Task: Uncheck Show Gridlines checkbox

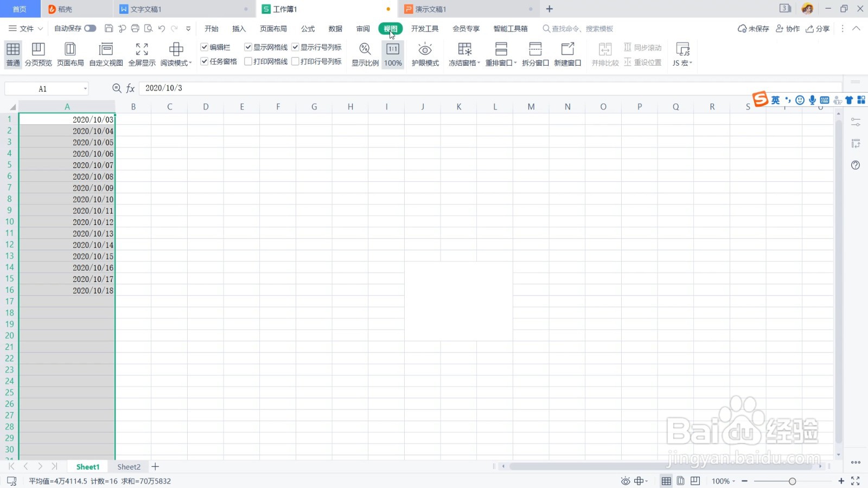Action: 248,47
